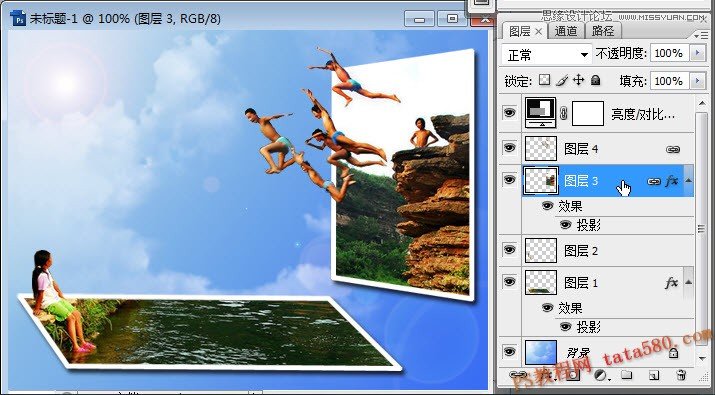
Task: Hide 图层 1 with its eye
Action: pos(509,281)
